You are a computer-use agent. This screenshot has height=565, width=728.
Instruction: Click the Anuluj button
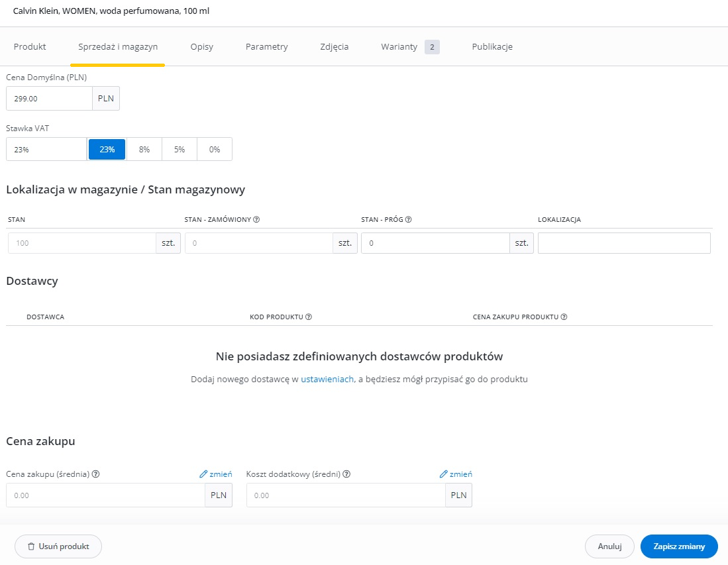pos(609,547)
